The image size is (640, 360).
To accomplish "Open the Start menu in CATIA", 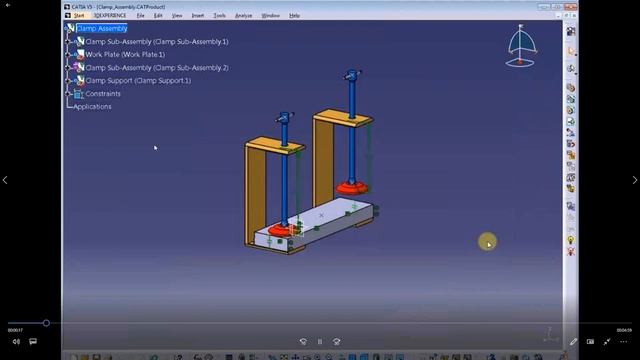I will click(x=79, y=16).
